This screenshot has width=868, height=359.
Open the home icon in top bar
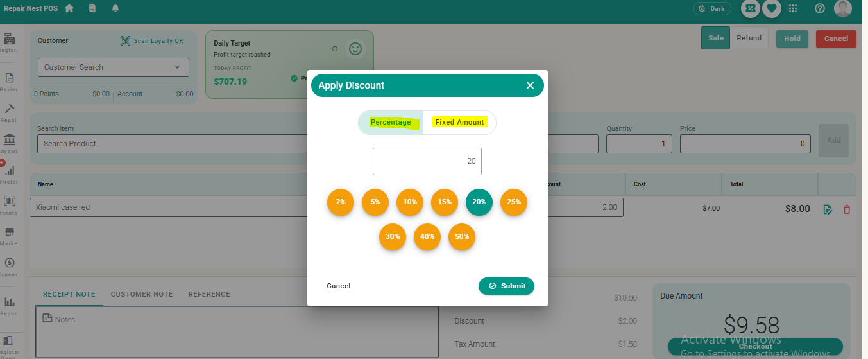tap(69, 8)
